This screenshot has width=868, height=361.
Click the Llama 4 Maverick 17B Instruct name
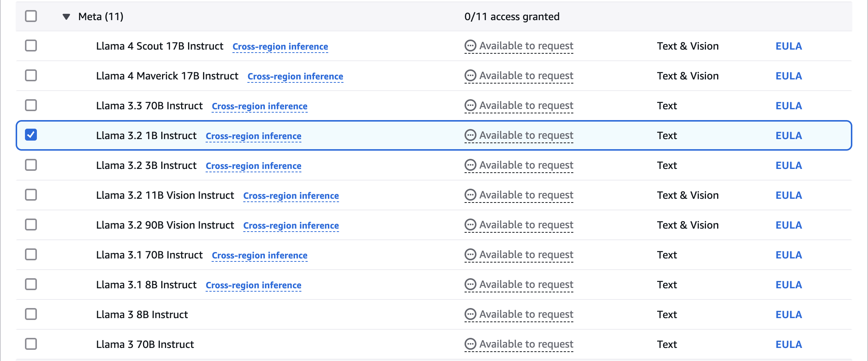(x=167, y=76)
